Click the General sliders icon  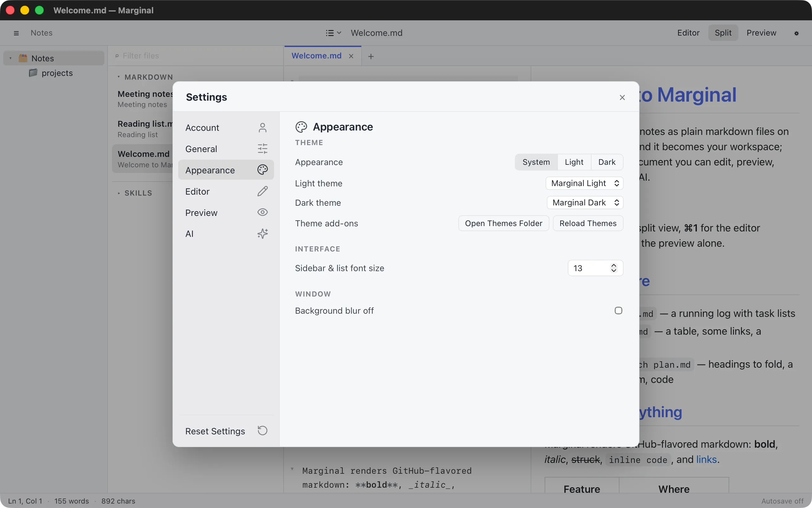pyautogui.click(x=262, y=149)
